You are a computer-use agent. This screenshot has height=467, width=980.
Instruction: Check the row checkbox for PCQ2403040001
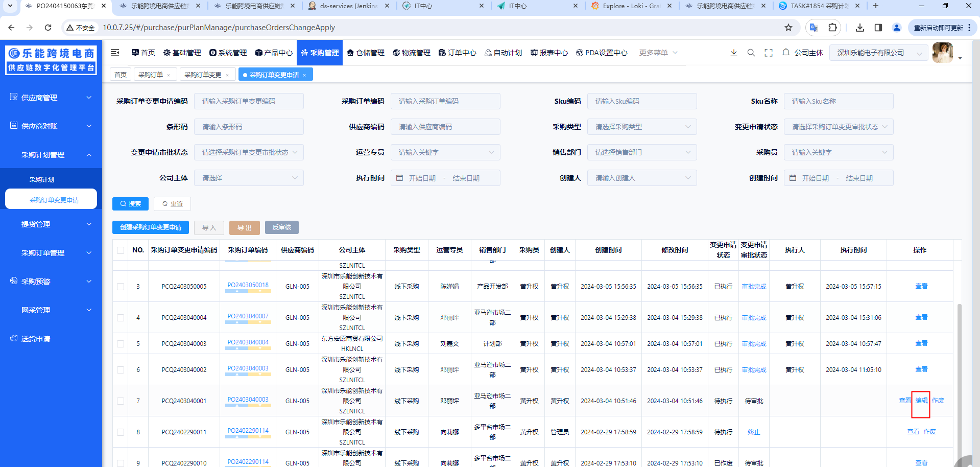pos(119,401)
